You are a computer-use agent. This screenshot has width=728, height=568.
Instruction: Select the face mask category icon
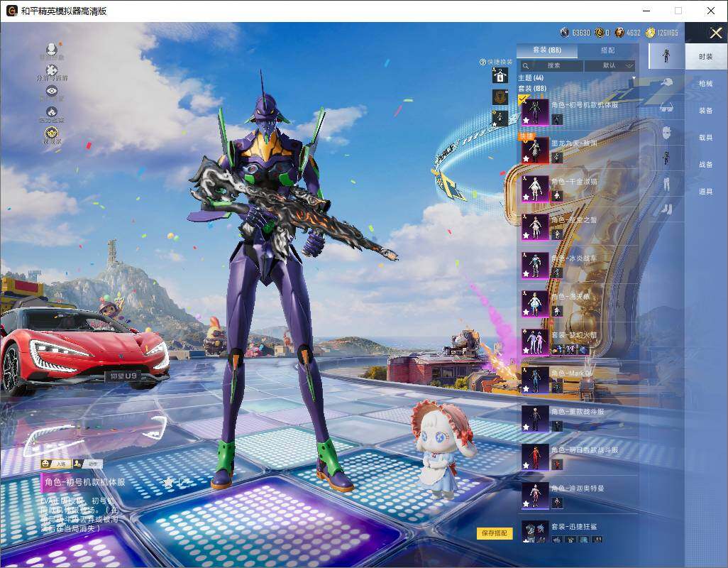coord(666,133)
